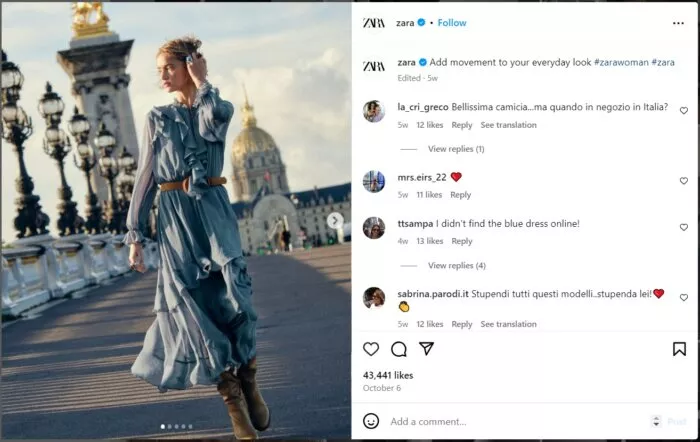The height and width of the screenshot is (442, 700).
Task: Go to next photo with carousel arrow
Action: (x=336, y=221)
